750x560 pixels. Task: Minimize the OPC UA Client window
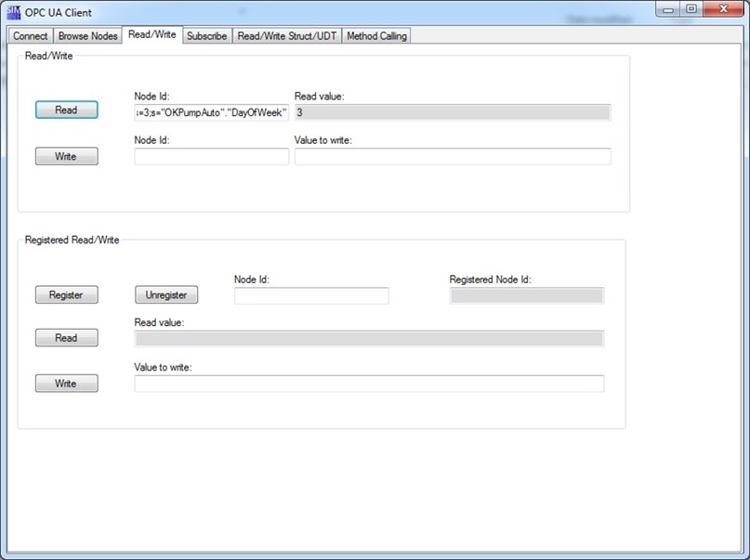click(x=668, y=9)
